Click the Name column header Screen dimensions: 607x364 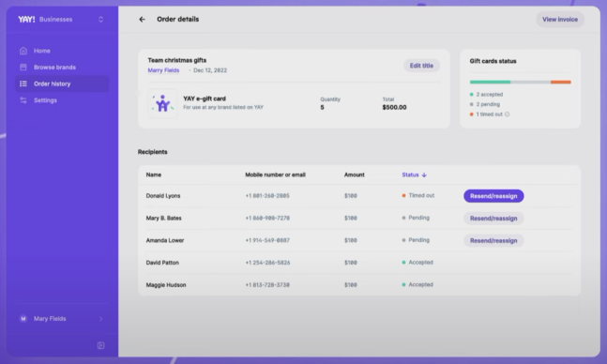pos(154,175)
